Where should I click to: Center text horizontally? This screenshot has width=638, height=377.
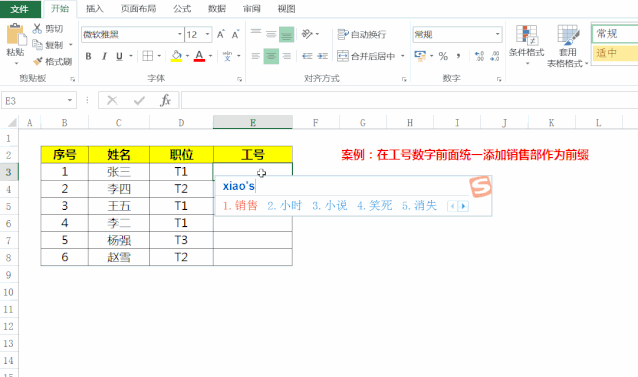pyautogui.click(x=271, y=56)
